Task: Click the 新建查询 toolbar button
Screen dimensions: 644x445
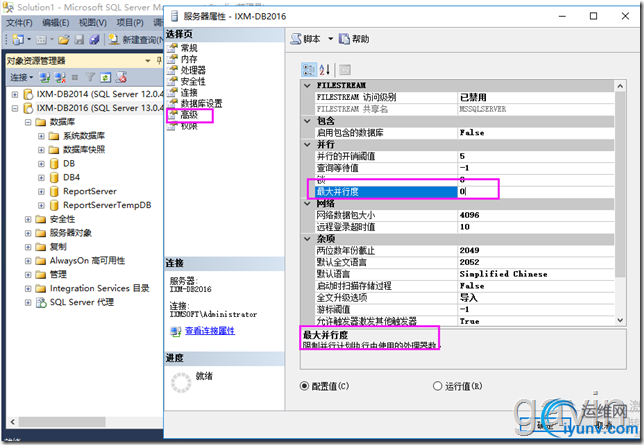Action: (x=136, y=39)
